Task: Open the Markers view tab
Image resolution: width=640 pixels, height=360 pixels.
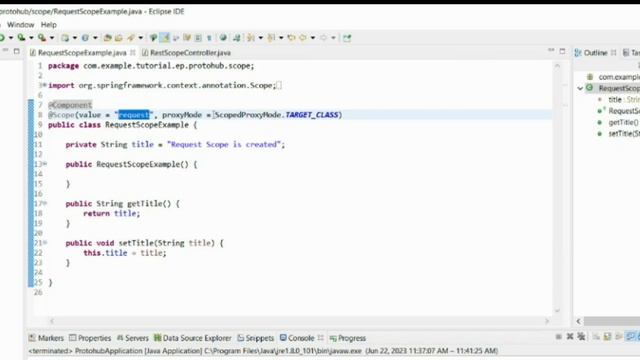Action: coord(47,338)
